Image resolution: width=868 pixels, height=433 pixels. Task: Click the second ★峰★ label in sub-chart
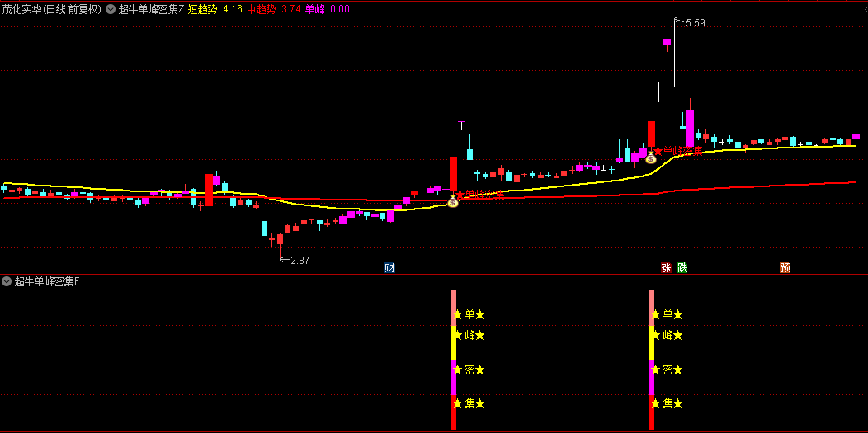pos(667,335)
